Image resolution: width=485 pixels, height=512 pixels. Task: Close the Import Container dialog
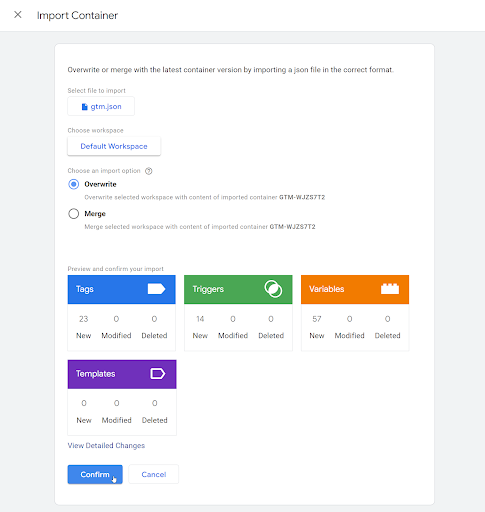pos(18,15)
